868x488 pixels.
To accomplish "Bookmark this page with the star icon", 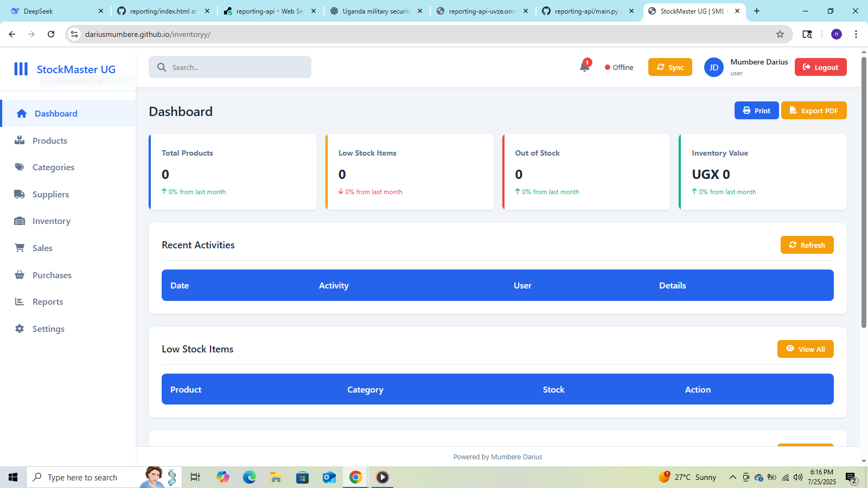I will pos(780,34).
